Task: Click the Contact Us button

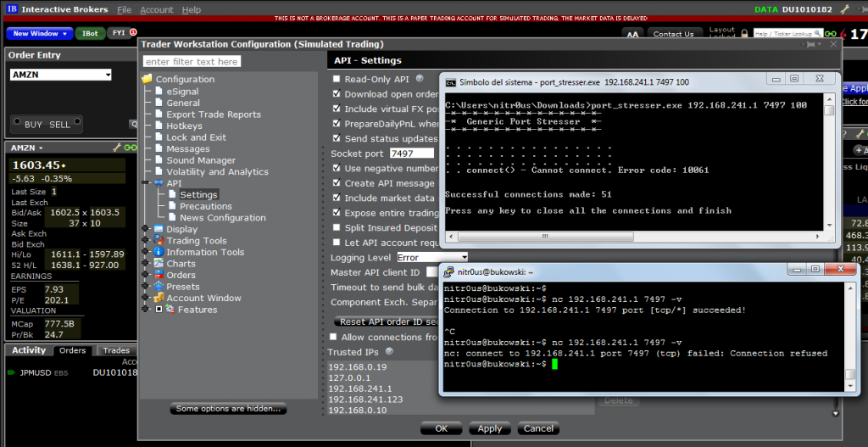Action: (x=673, y=34)
